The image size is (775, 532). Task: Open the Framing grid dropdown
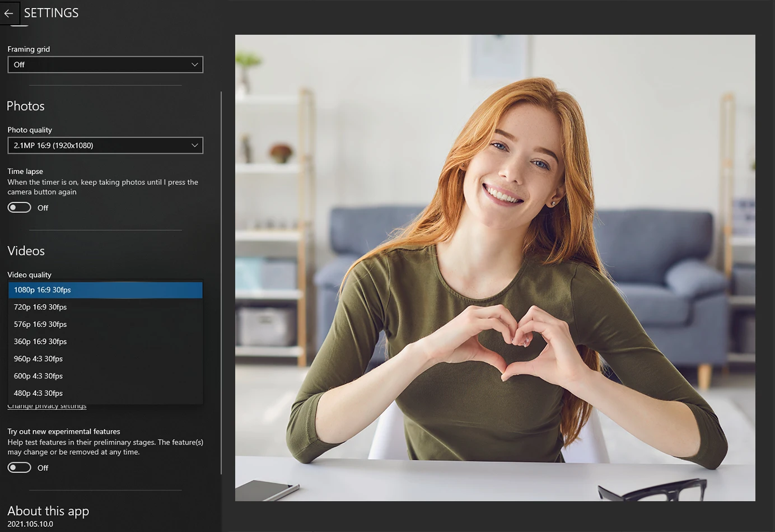(x=105, y=64)
